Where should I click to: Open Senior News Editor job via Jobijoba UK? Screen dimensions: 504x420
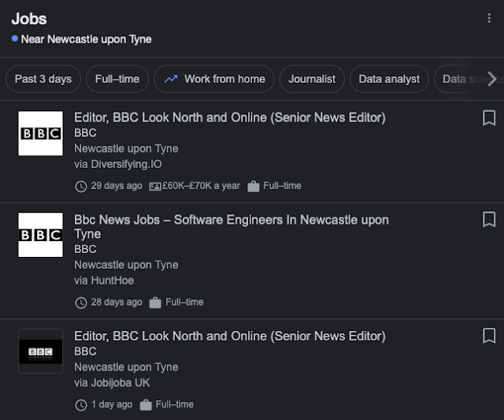coord(230,336)
